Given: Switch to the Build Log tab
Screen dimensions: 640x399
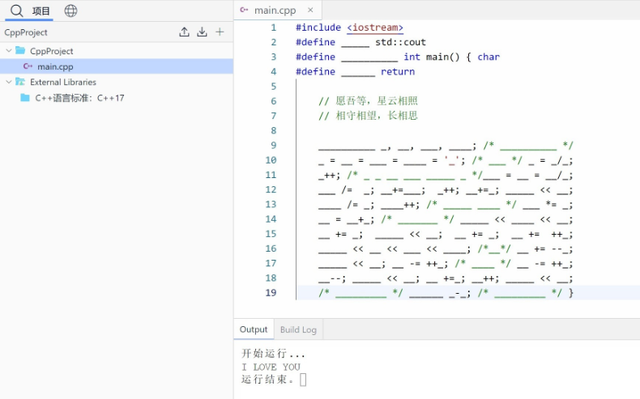Looking at the screenshot, I should coord(298,330).
